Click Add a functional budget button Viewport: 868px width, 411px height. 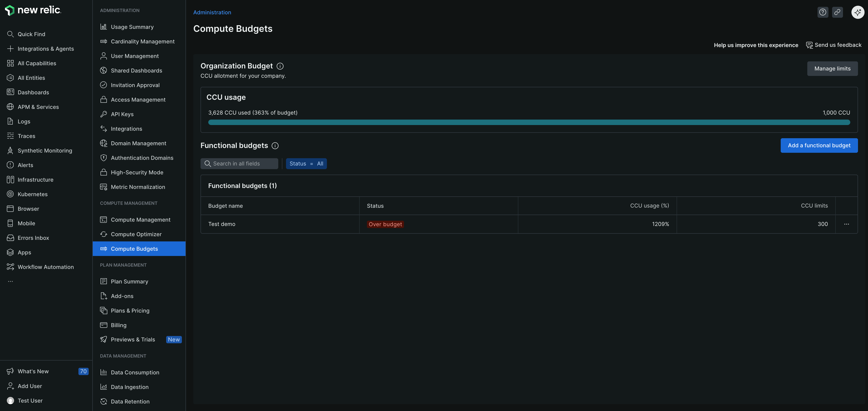point(819,145)
